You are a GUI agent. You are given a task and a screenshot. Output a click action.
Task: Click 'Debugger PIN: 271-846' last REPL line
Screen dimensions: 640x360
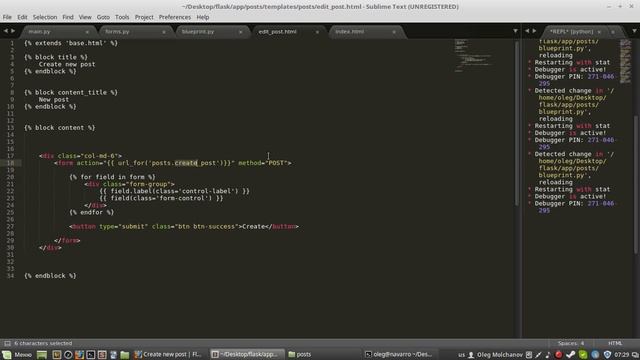point(574,204)
